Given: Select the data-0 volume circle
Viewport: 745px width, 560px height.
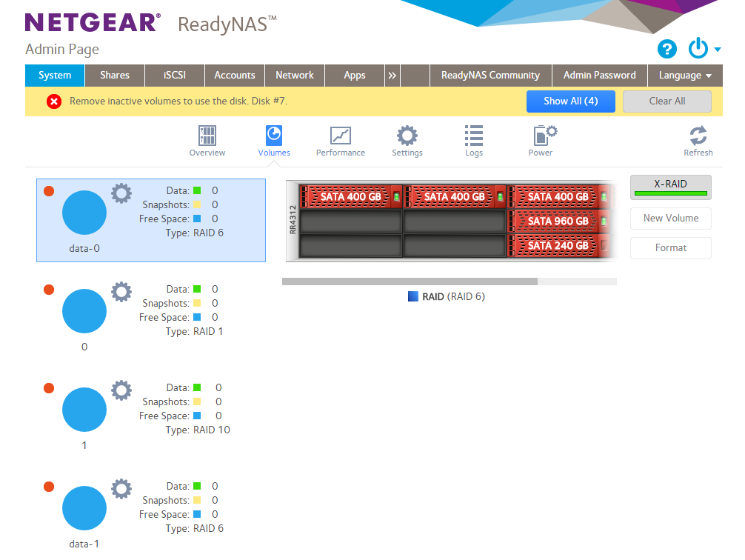Looking at the screenshot, I should (84, 213).
